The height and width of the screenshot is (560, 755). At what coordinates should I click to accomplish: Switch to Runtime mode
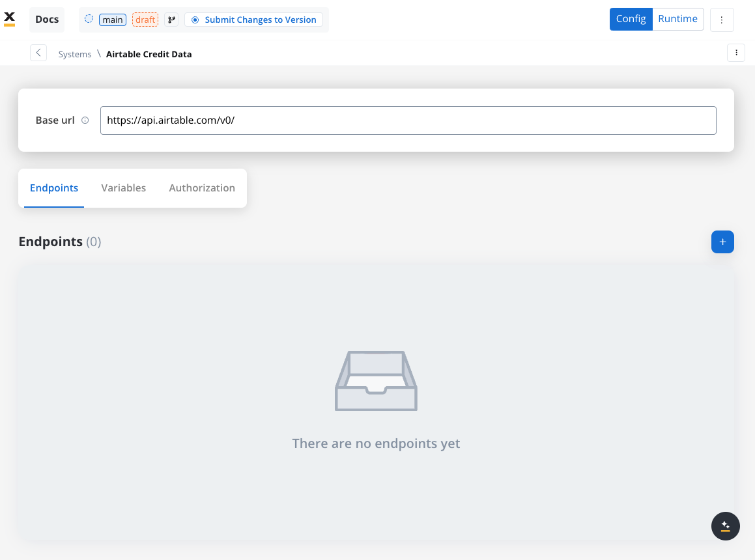click(678, 20)
